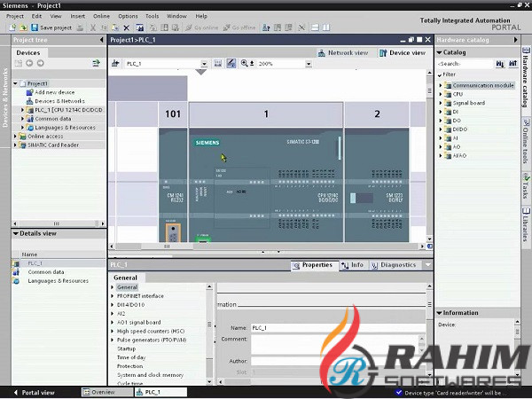Click the zoom magnifier icon
This screenshot has height=399, width=532.
[245, 64]
